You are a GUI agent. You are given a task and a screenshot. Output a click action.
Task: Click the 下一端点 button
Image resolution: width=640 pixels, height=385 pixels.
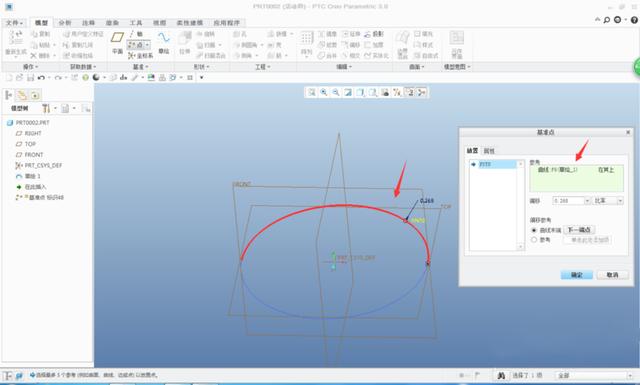579,230
